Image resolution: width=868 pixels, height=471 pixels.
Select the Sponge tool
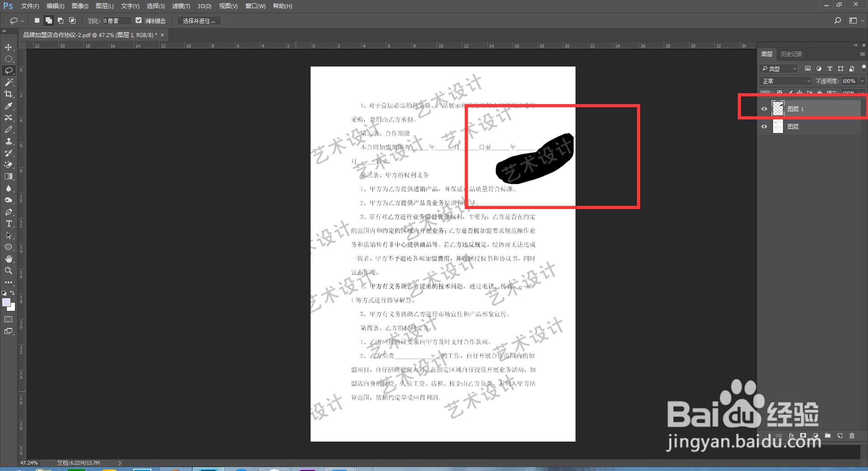(9, 200)
